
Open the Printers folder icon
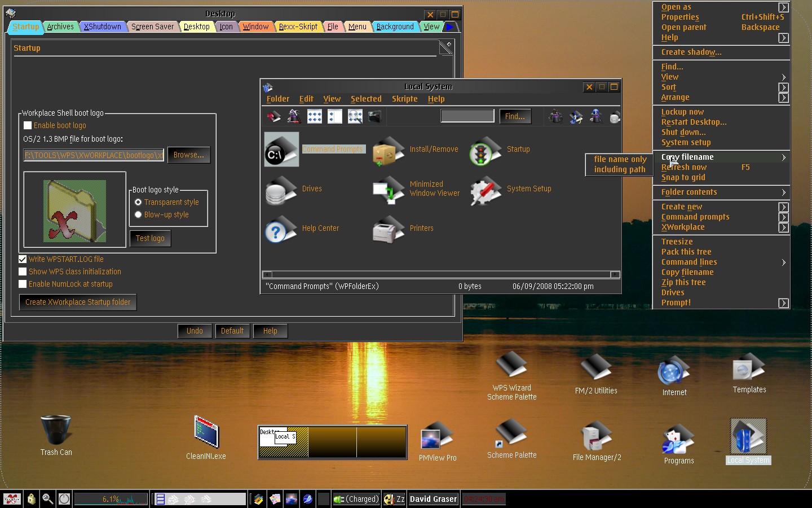[389, 229]
